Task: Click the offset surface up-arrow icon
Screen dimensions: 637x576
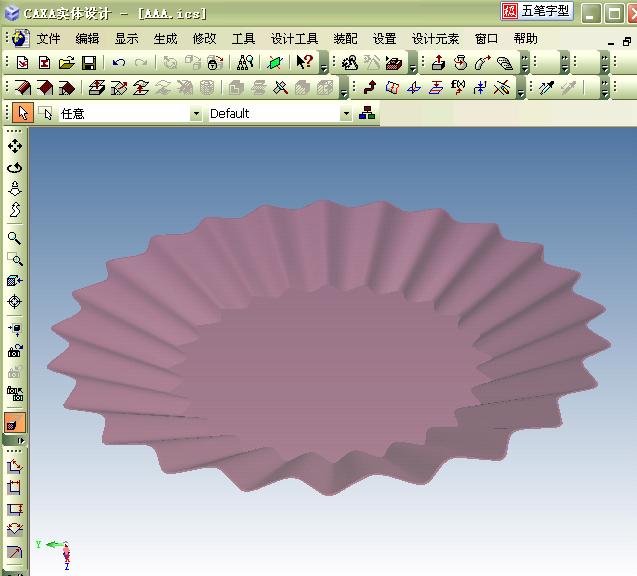Action: pyautogui.click(x=97, y=87)
